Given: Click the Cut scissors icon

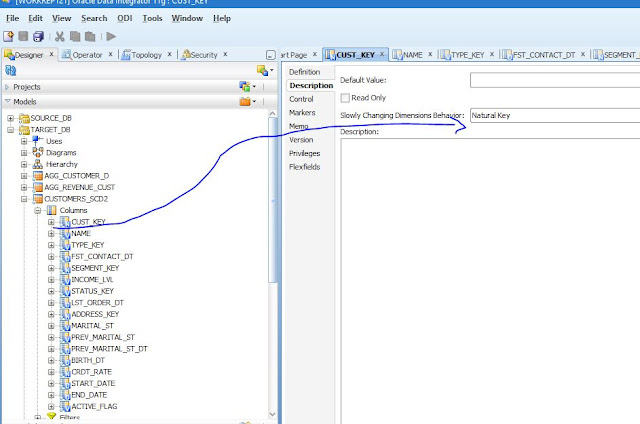Looking at the screenshot, I should pos(60,36).
